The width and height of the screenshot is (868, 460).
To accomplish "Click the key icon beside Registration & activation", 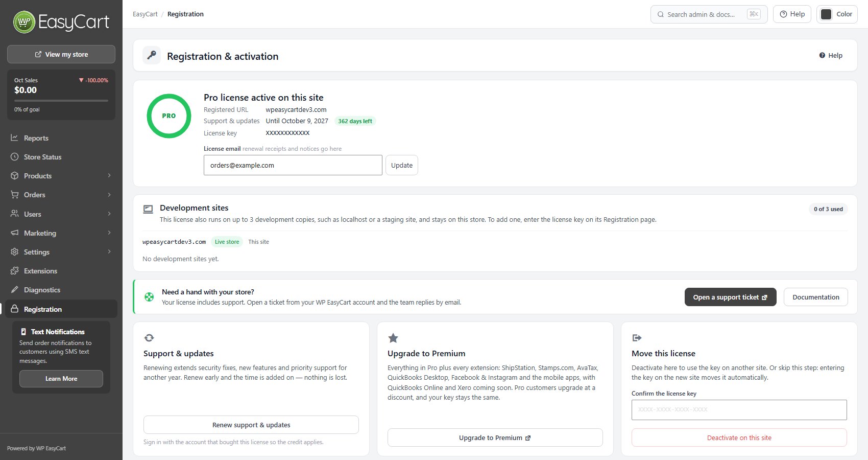I will (152, 55).
